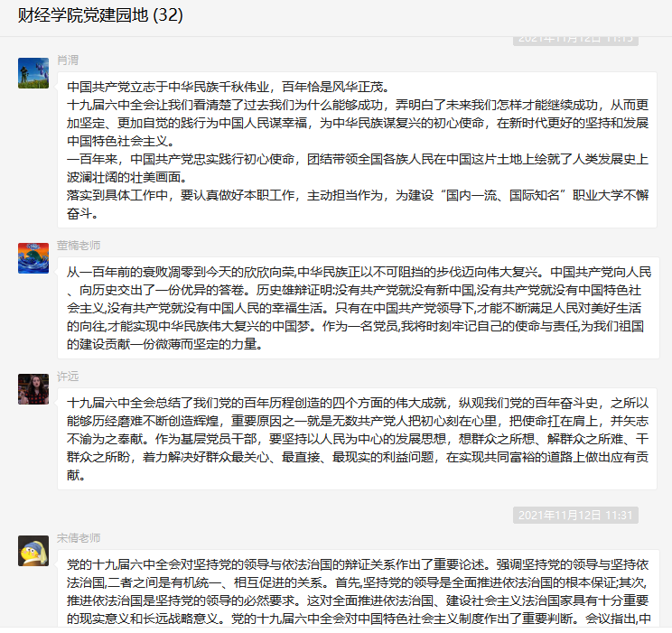
Task: Select the sender name 宋倩老师
Action: pyautogui.click(x=79, y=538)
